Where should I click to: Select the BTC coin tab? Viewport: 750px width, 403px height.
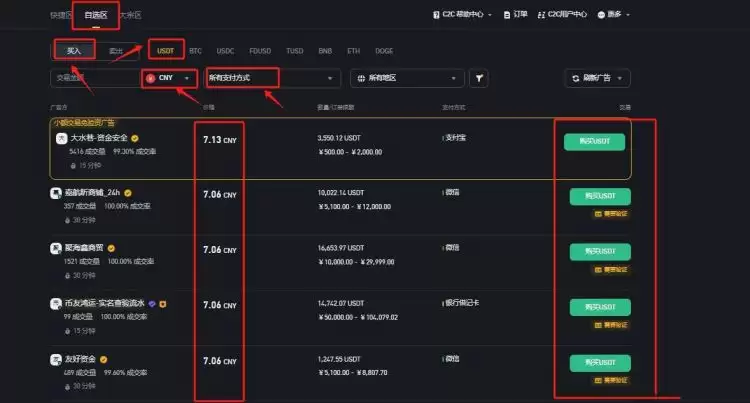pos(195,51)
